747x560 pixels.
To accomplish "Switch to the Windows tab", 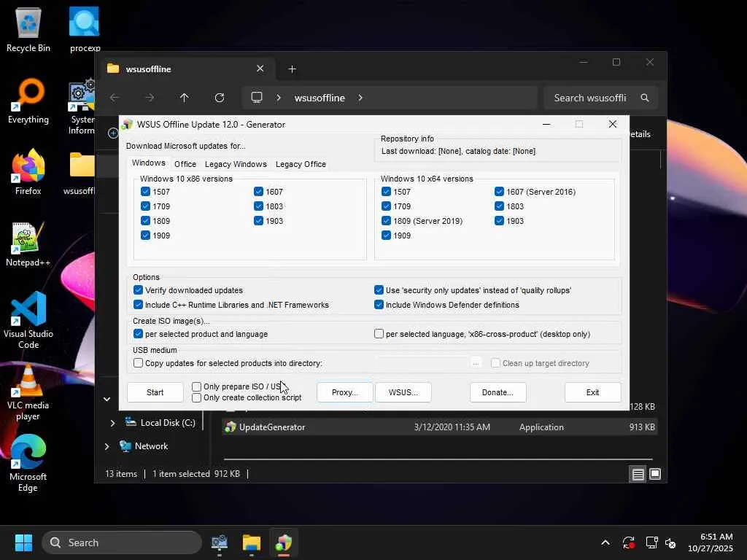I will pyautogui.click(x=149, y=163).
